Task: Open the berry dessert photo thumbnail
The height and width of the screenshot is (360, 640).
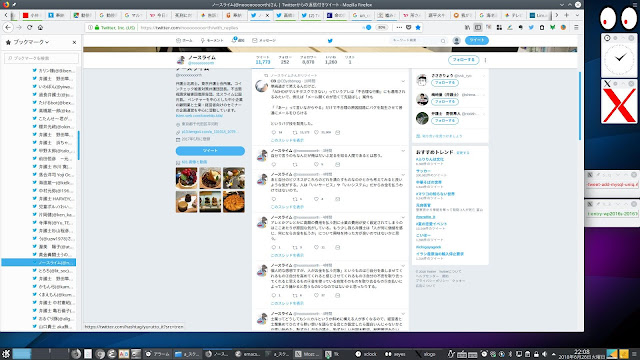Action: click(x=187, y=178)
